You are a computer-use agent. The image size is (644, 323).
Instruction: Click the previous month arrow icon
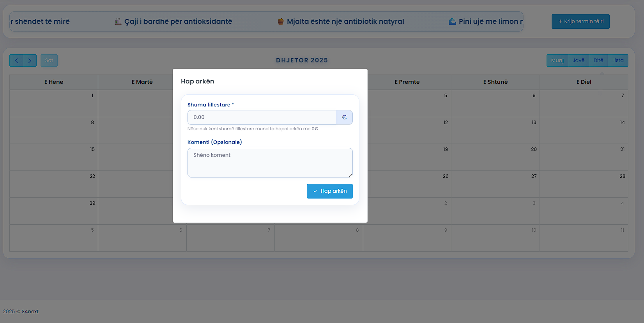click(x=16, y=60)
